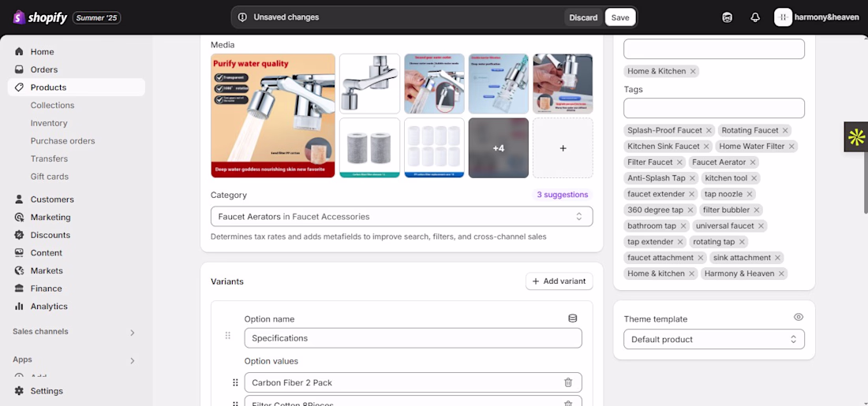The image size is (868, 406).
Task: Click the Home icon in sidebar
Action: [20, 51]
